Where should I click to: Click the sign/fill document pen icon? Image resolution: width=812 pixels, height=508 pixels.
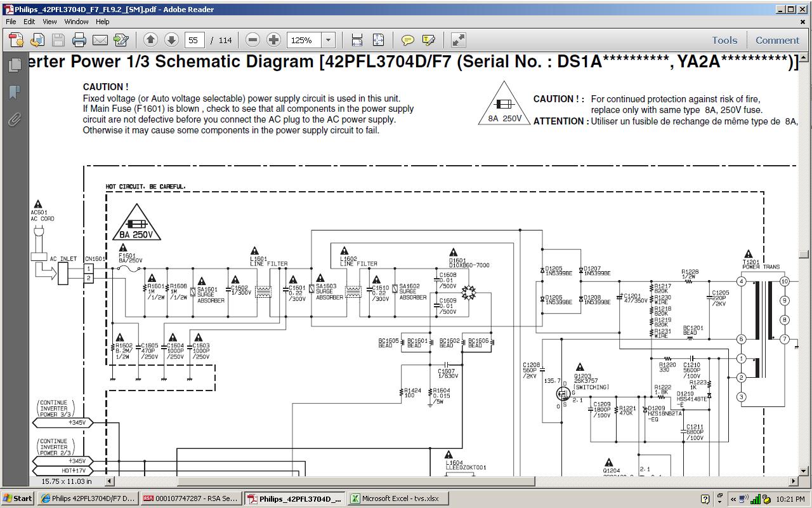click(121, 40)
